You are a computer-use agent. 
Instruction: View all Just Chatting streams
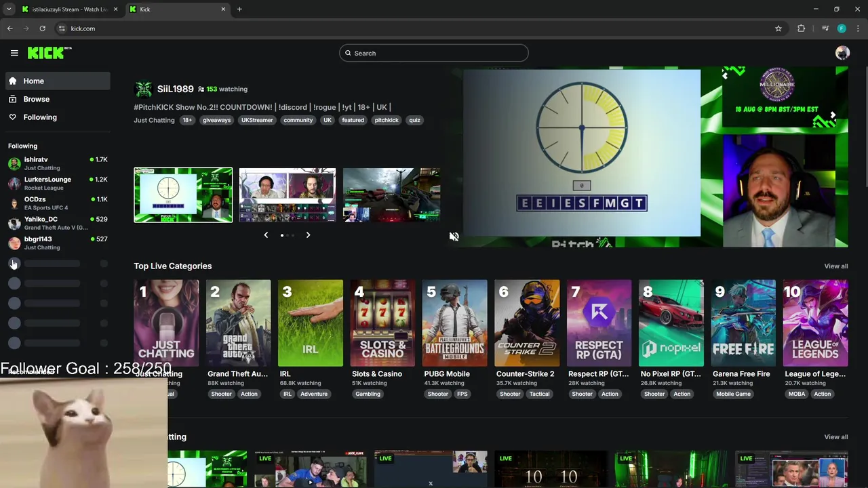[835, 437]
